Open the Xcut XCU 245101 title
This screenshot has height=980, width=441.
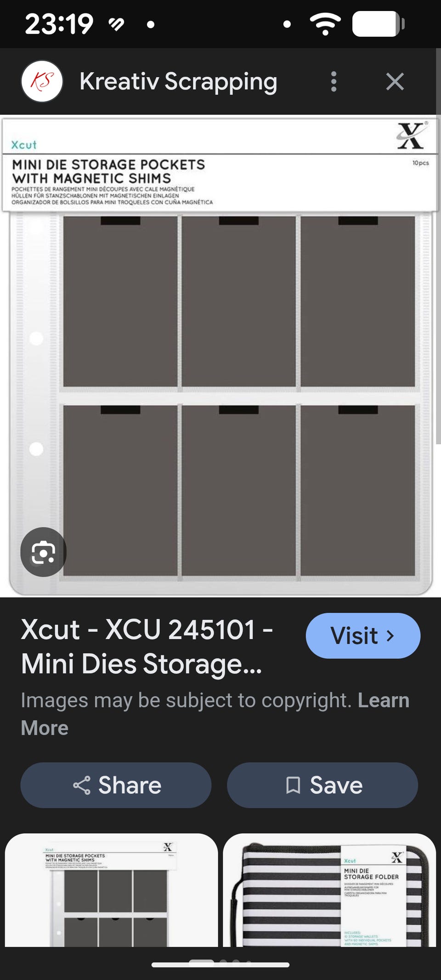(147, 646)
